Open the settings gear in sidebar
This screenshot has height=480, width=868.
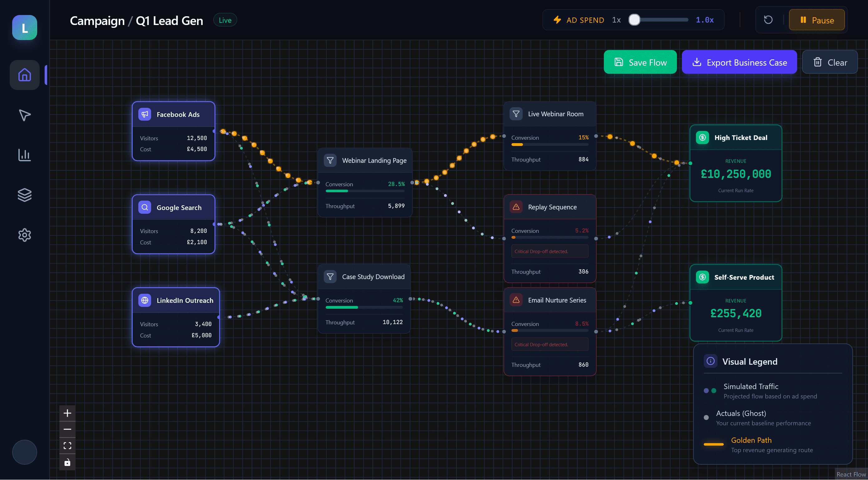[x=25, y=235]
